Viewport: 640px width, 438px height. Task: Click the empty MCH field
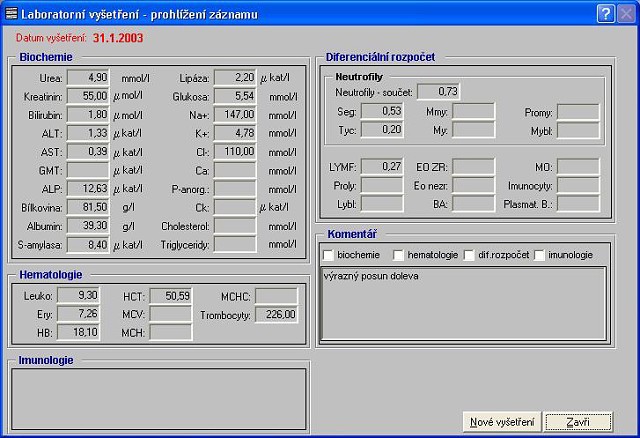[x=171, y=332]
